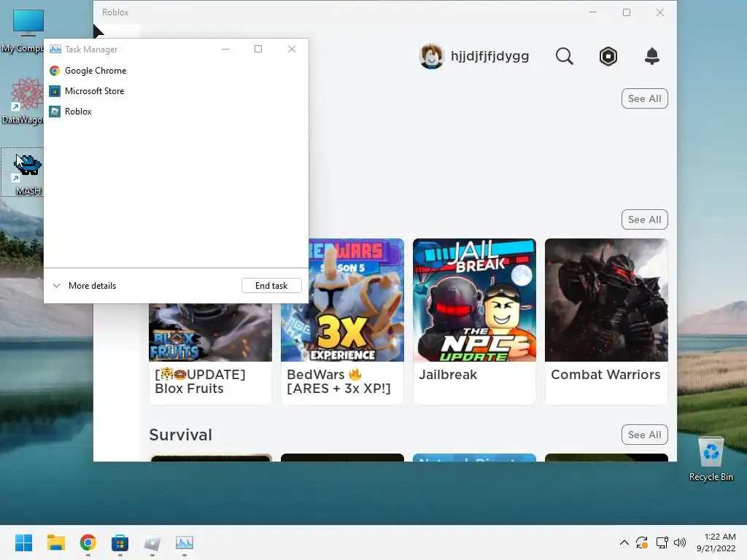
Task: Click See All above the Jailbreak row
Action: coord(645,219)
